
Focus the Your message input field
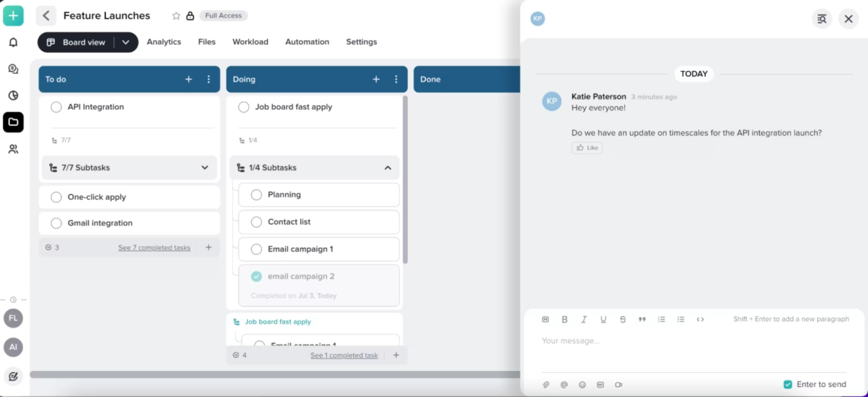(x=694, y=341)
